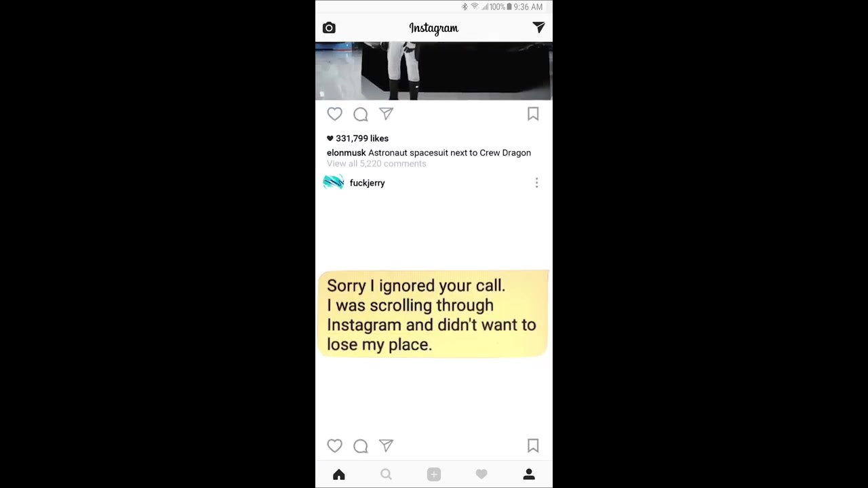Image resolution: width=868 pixels, height=488 pixels.
Task: Comment on the fuckjerry meme post
Action: pos(360,445)
